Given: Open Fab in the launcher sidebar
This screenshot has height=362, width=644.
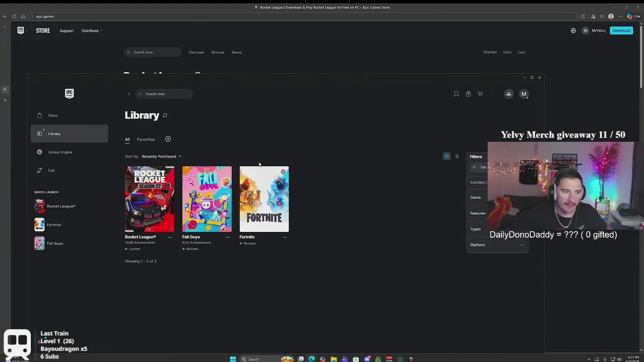Looking at the screenshot, I should [69, 170].
